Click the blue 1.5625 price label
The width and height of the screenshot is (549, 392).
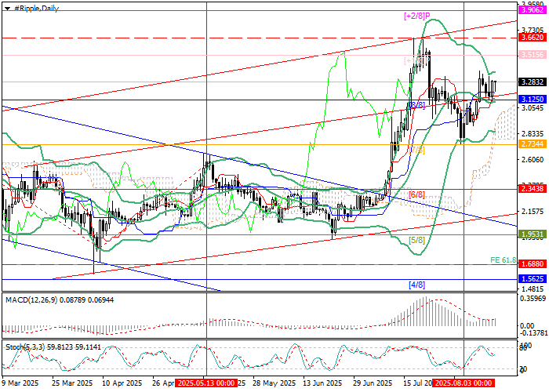pyautogui.click(x=531, y=278)
